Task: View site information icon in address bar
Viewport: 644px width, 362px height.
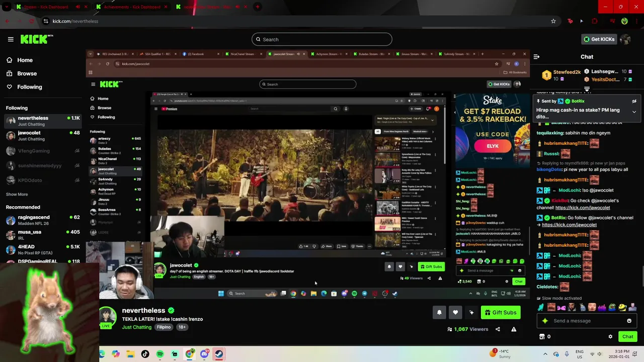Action: tap(46, 21)
